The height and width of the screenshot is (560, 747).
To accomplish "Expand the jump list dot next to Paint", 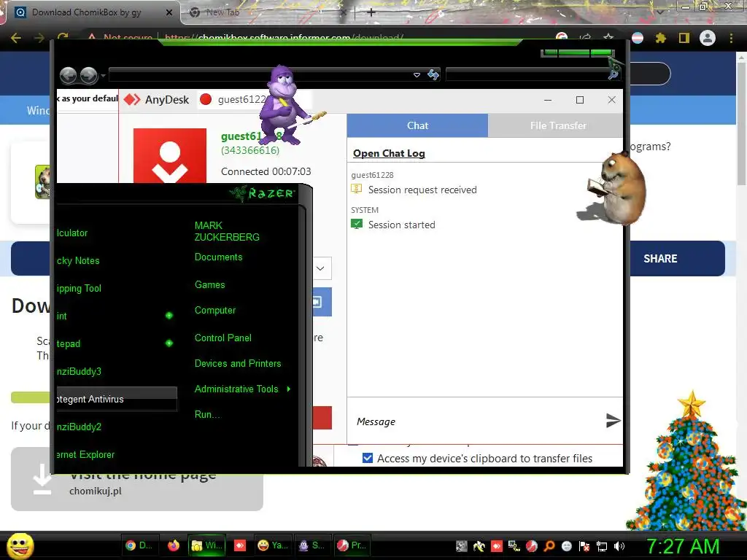I will [169, 315].
